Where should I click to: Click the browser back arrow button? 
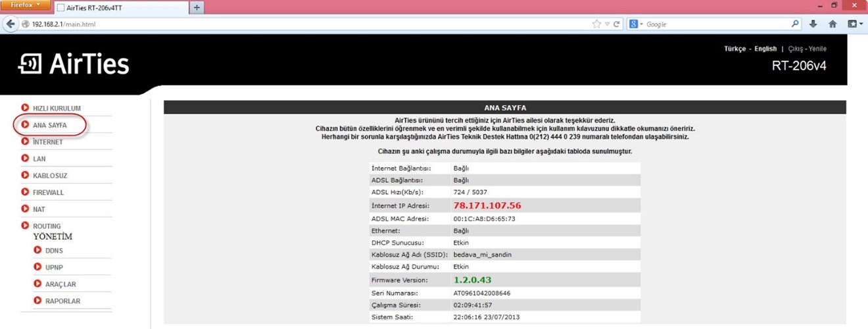point(11,24)
